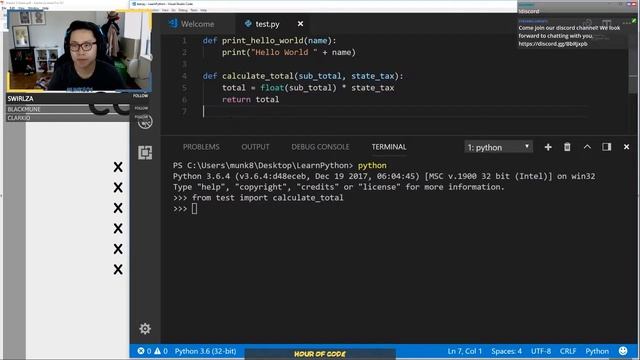Image resolution: width=640 pixels, height=360 pixels.
Task: Open the OUTPUT panel tab
Action: 255,147
